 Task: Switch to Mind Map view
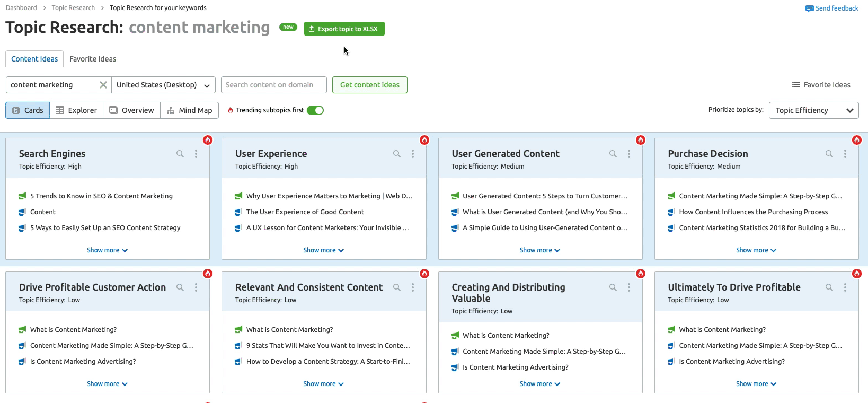(190, 110)
